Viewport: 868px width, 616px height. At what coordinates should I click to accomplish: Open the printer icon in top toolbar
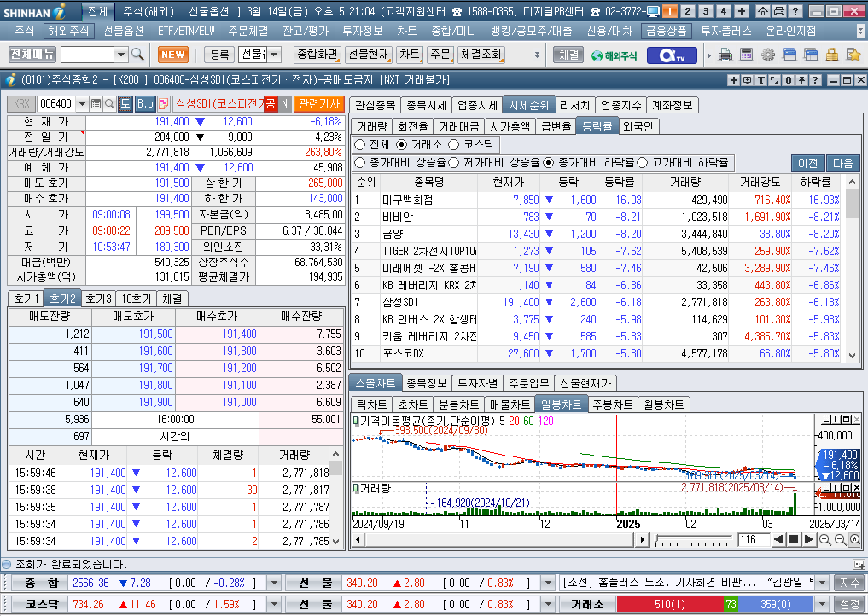click(x=725, y=55)
